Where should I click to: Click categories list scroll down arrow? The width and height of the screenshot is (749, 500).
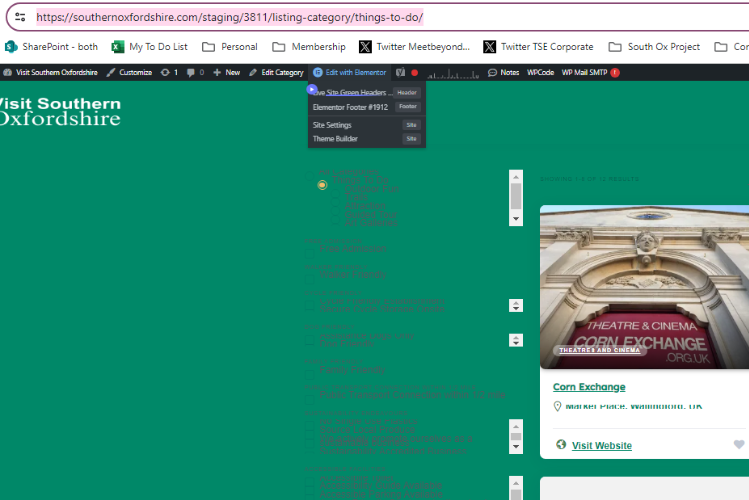(x=516, y=219)
